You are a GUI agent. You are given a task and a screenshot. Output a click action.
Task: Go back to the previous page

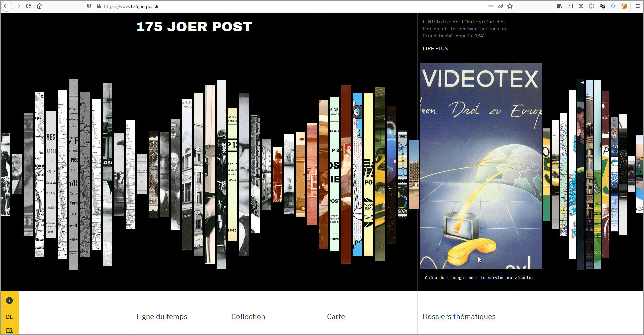click(7, 6)
